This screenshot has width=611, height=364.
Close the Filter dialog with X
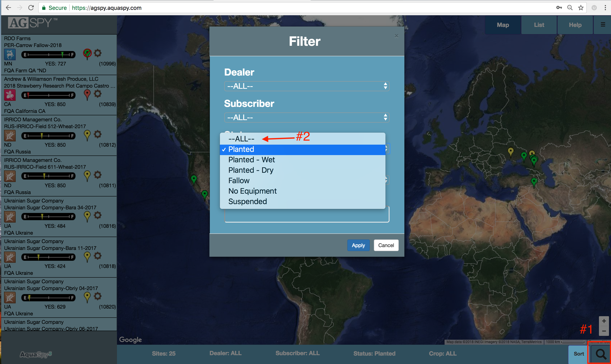click(x=396, y=36)
